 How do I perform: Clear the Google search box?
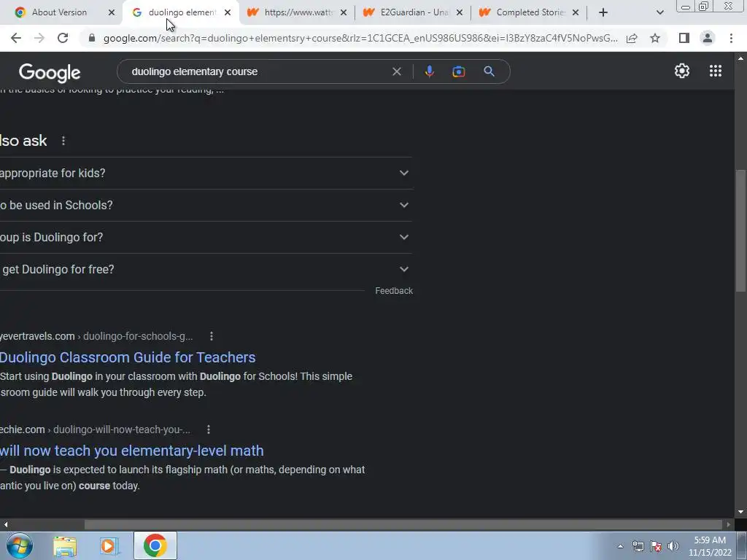pyautogui.click(x=396, y=71)
